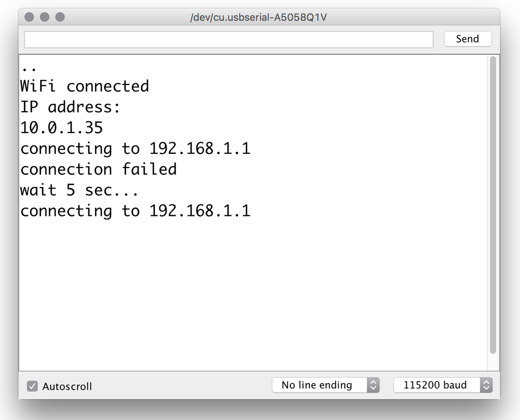Screen dimensions: 520x420
Task: Click the "IP address:" output line
Action: pos(71,107)
